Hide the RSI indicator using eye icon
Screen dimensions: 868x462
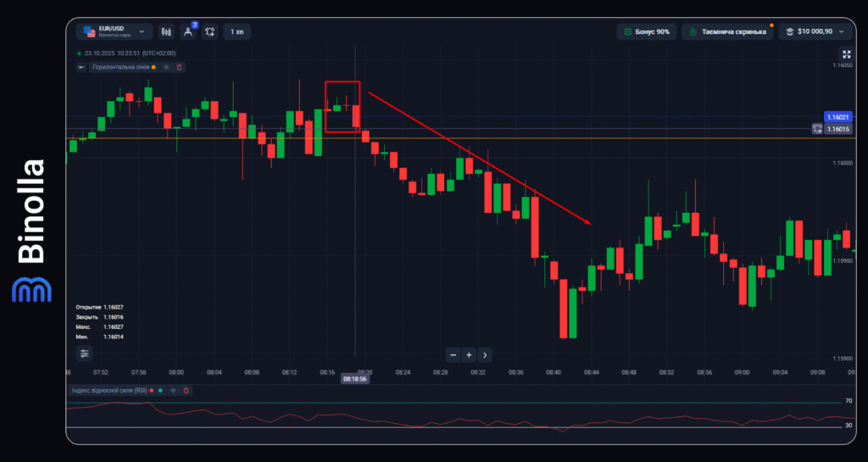[x=172, y=390]
